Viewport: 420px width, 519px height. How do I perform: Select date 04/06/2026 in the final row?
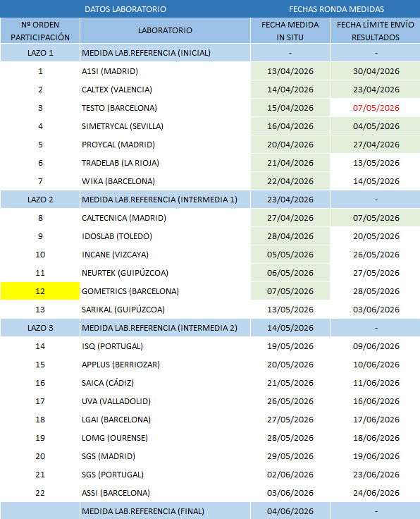click(x=290, y=511)
